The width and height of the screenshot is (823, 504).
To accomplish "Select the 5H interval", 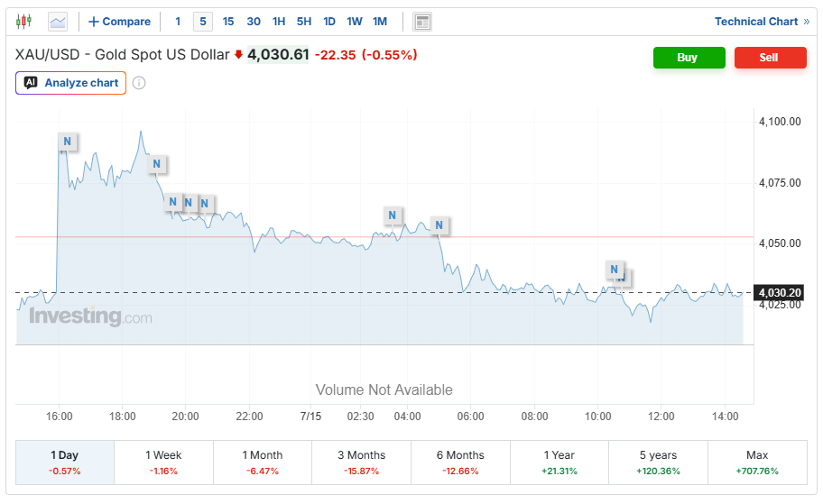I will (x=304, y=22).
